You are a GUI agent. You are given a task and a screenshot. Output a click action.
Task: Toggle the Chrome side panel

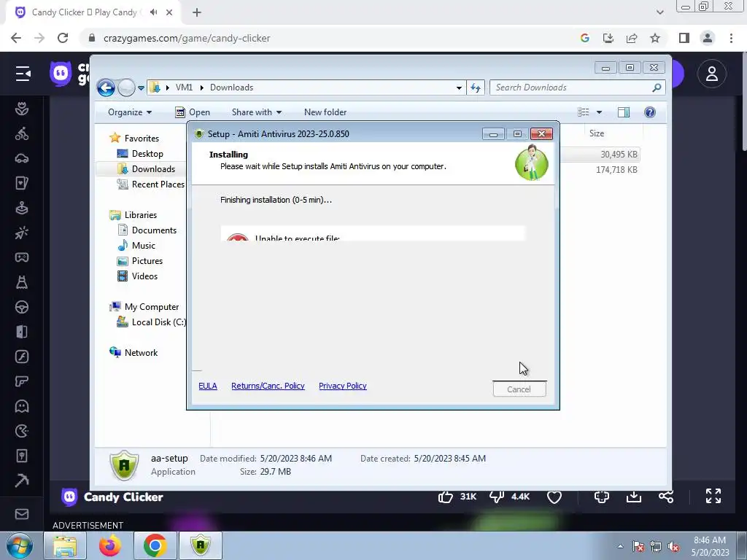pyautogui.click(x=684, y=38)
